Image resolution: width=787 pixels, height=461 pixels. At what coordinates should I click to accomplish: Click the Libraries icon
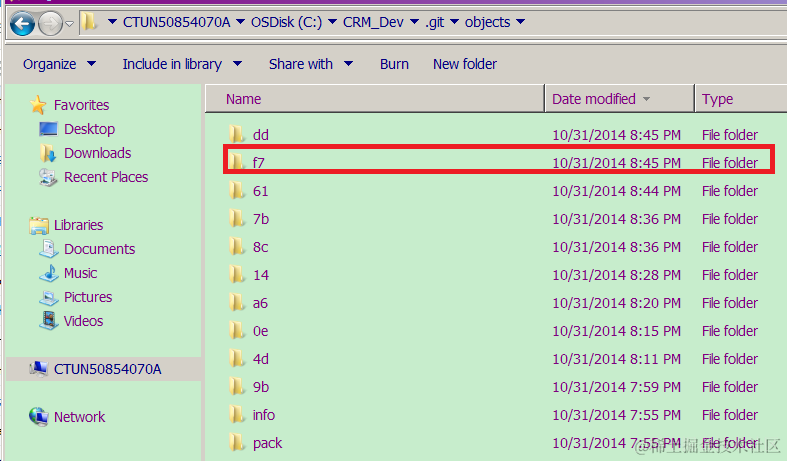[x=39, y=225]
